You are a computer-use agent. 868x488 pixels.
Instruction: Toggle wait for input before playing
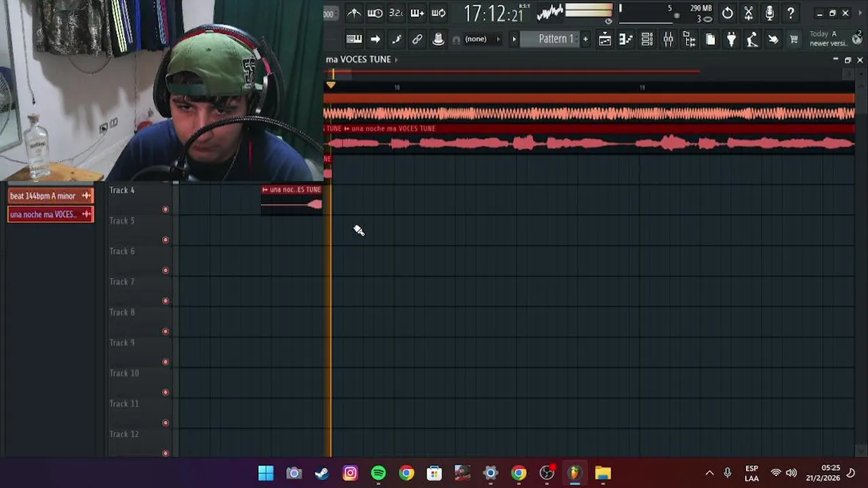(x=375, y=13)
